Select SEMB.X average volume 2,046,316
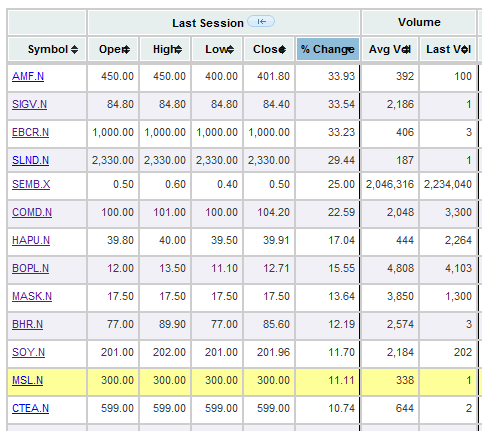 [390, 184]
